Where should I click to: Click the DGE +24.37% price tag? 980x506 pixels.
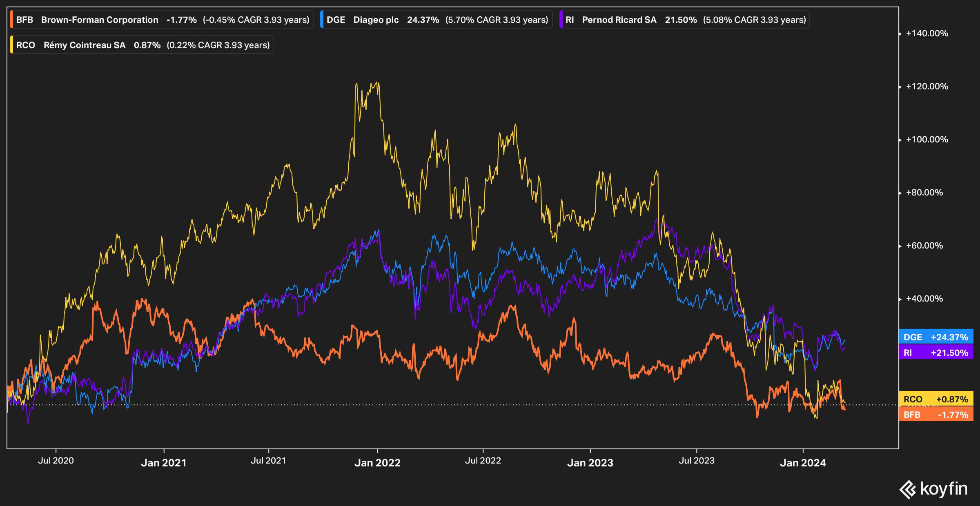pos(936,337)
